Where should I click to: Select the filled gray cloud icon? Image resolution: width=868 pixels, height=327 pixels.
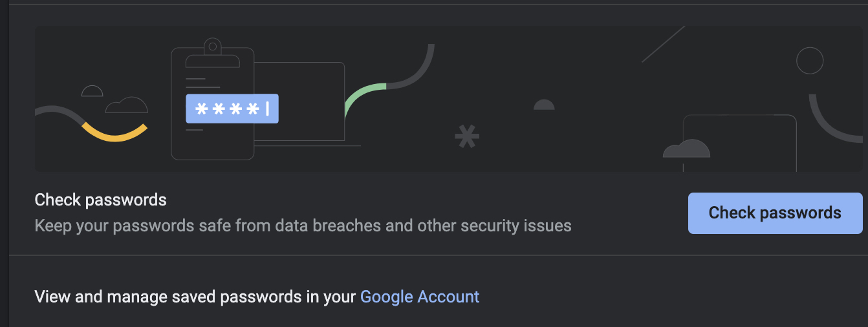(x=686, y=149)
